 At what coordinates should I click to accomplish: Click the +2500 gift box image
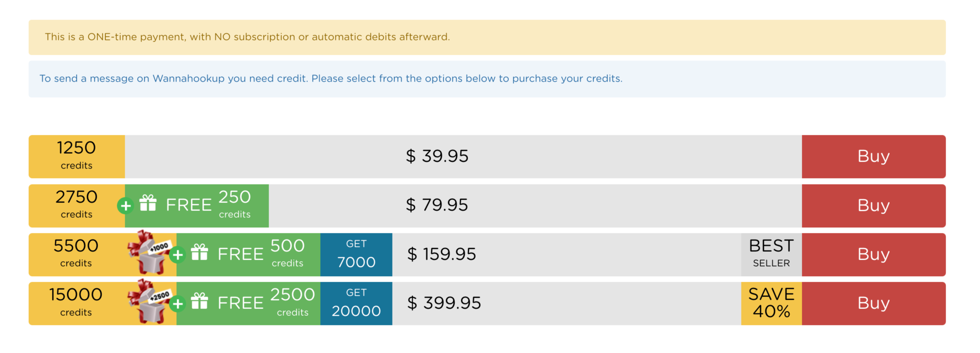coord(149,302)
